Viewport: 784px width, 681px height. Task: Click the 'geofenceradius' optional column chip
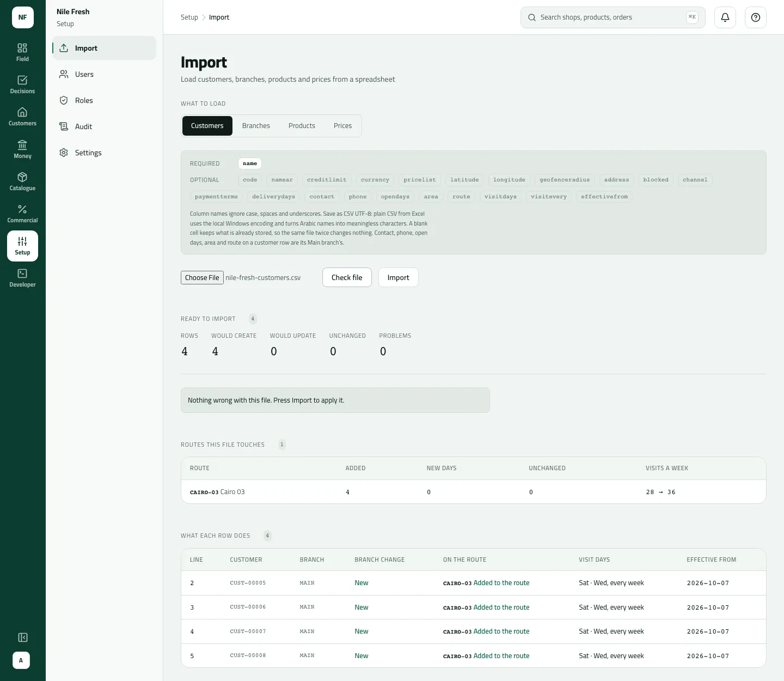[565, 180]
